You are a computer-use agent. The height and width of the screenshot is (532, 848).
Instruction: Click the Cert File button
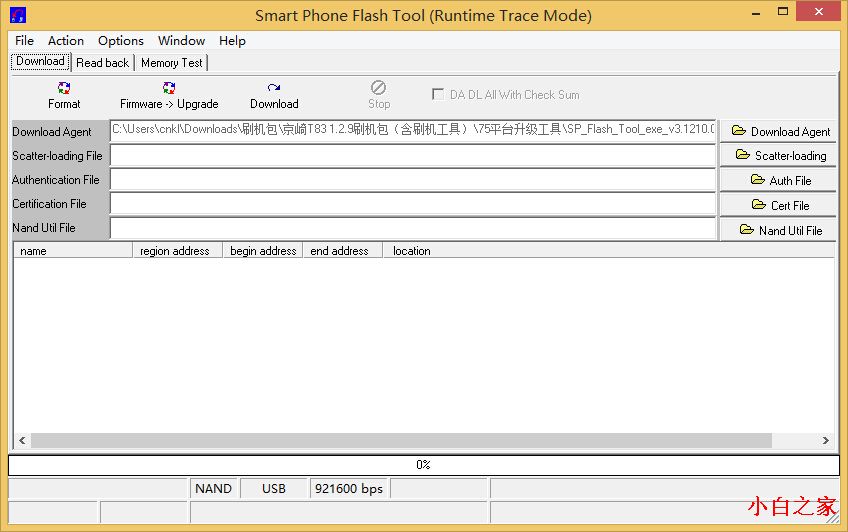pos(778,205)
